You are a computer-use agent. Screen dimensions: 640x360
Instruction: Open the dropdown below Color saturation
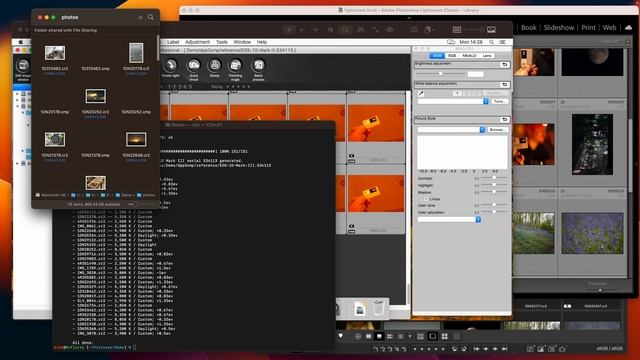[449, 220]
